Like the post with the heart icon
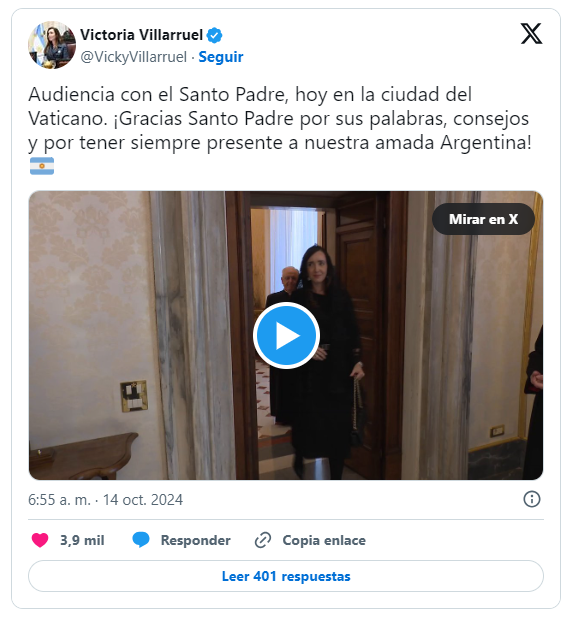Image resolution: width=576 pixels, height=625 pixels. [x=40, y=540]
